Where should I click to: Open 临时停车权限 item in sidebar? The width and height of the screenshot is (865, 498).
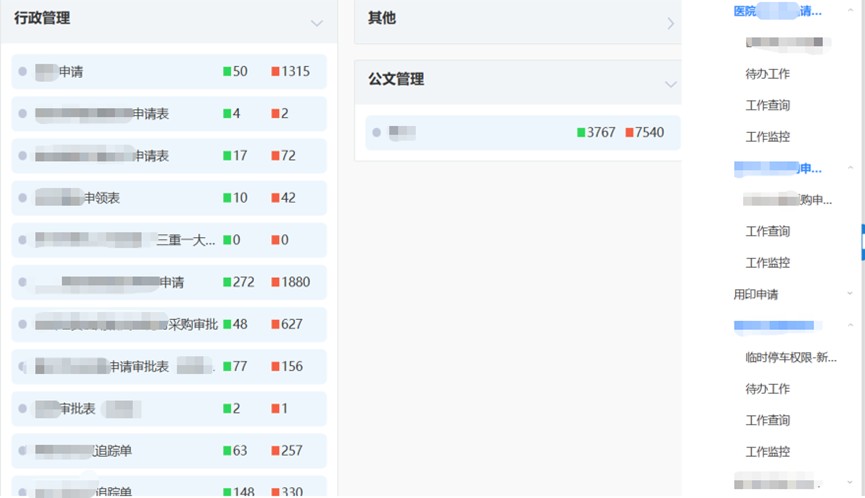click(790, 357)
